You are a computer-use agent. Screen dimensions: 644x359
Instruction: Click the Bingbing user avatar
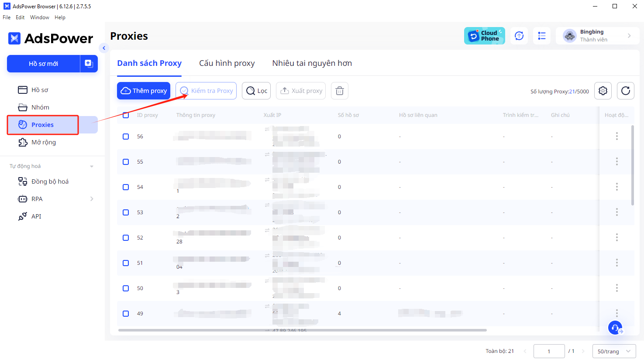coord(569,36)
